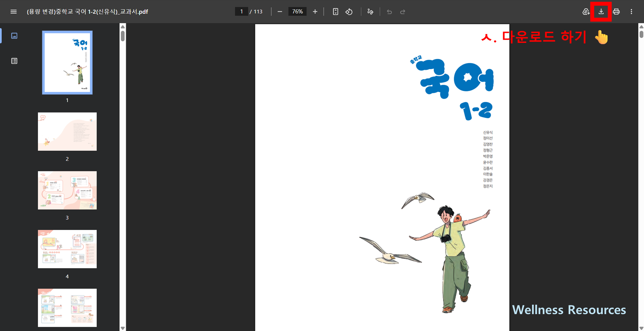
Task: Rotate the document counterclockwise
Action: coord(349,12)
